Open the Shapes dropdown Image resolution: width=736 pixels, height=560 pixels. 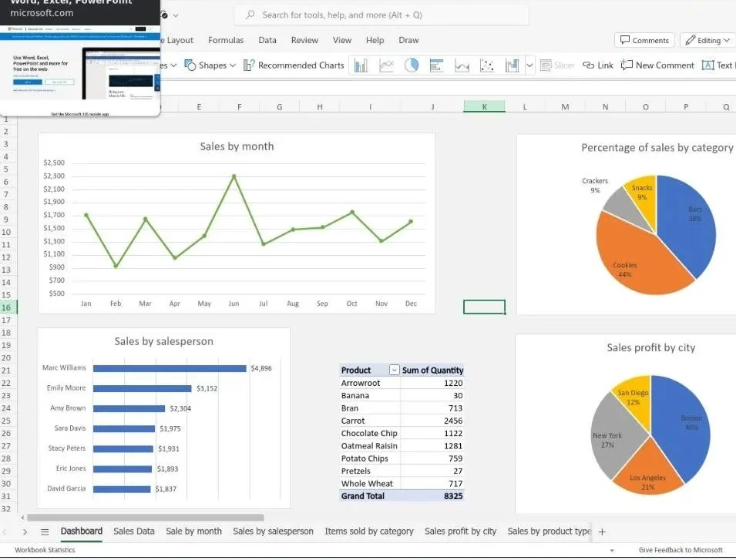tap(210, 65)
